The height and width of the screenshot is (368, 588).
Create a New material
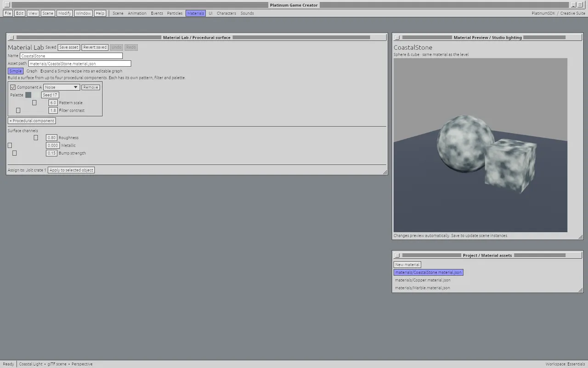[407, 265]
